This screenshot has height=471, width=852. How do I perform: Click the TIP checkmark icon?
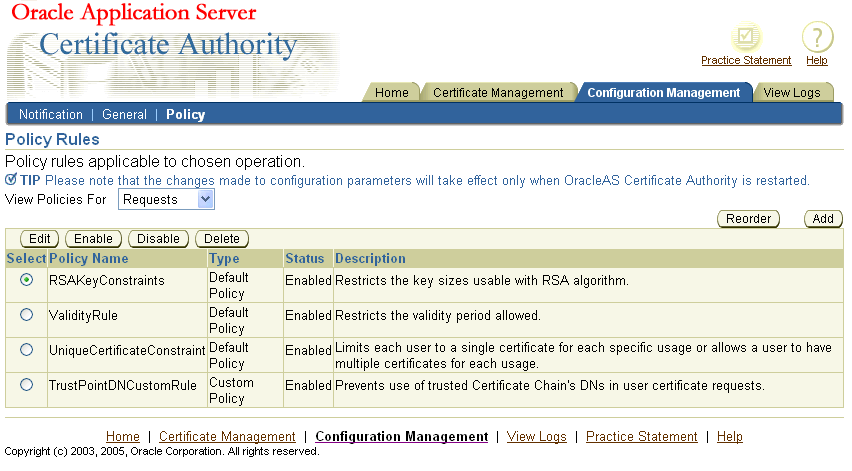11,179
